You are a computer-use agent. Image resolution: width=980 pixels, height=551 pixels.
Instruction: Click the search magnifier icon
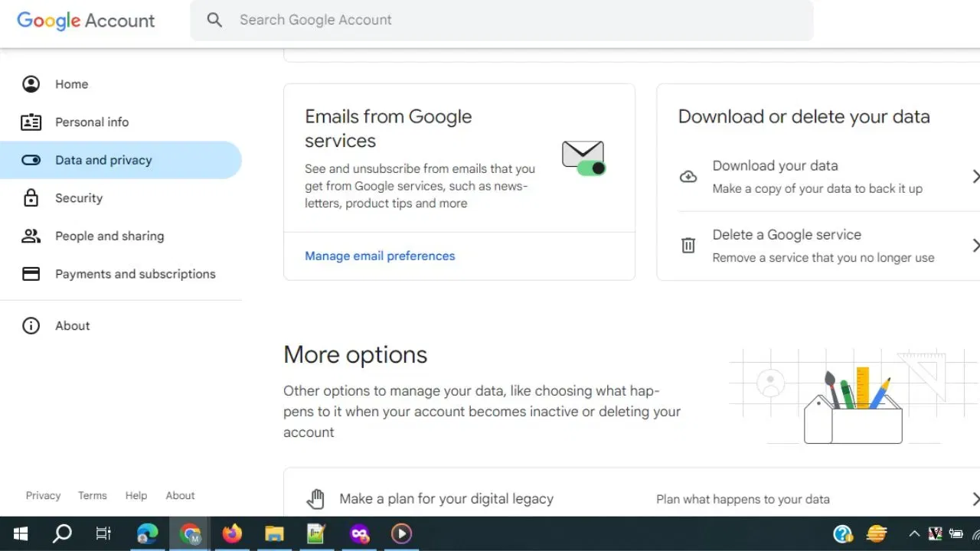click(214, 20)
